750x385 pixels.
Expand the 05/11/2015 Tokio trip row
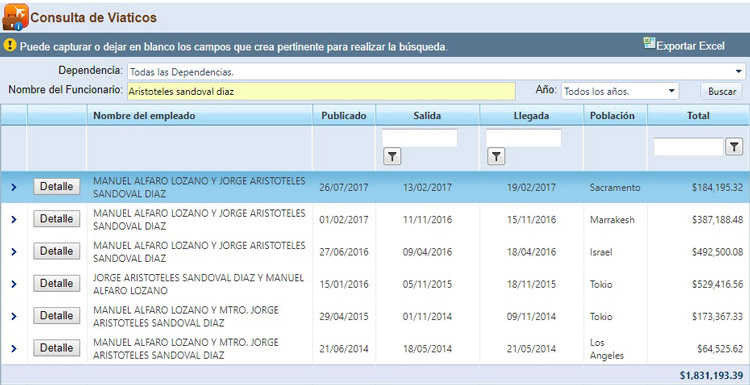(13, 284)
